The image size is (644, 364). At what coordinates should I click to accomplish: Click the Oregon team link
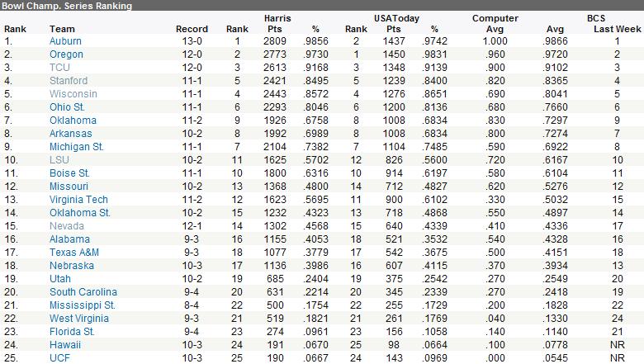click(x=66, y=54)
